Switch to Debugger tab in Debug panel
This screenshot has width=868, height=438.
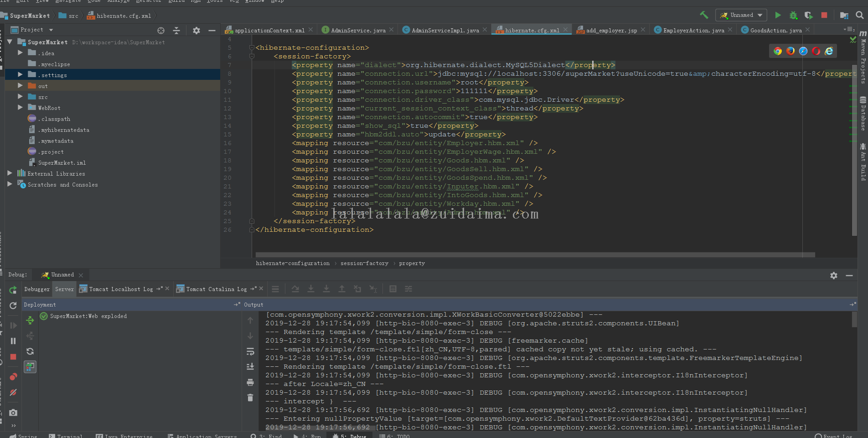[37, 289]
